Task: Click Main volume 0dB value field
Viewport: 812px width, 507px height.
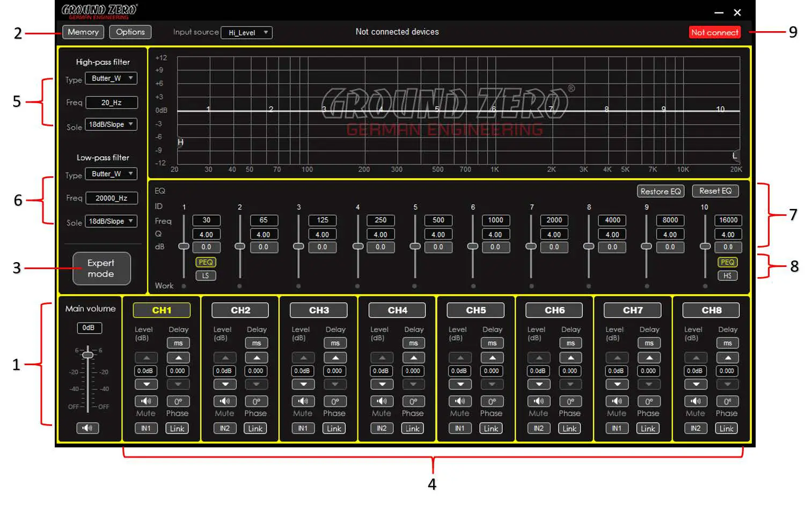Action: coord(89,328)
